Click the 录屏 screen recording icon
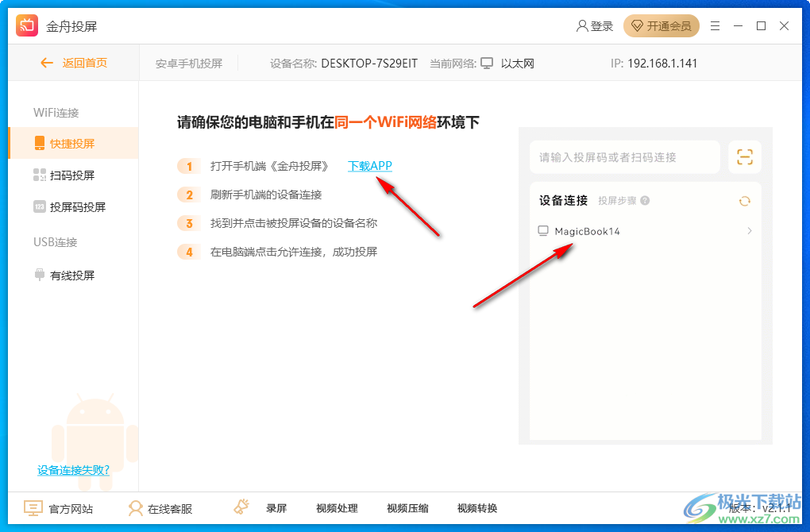 (x=241, y=507)
